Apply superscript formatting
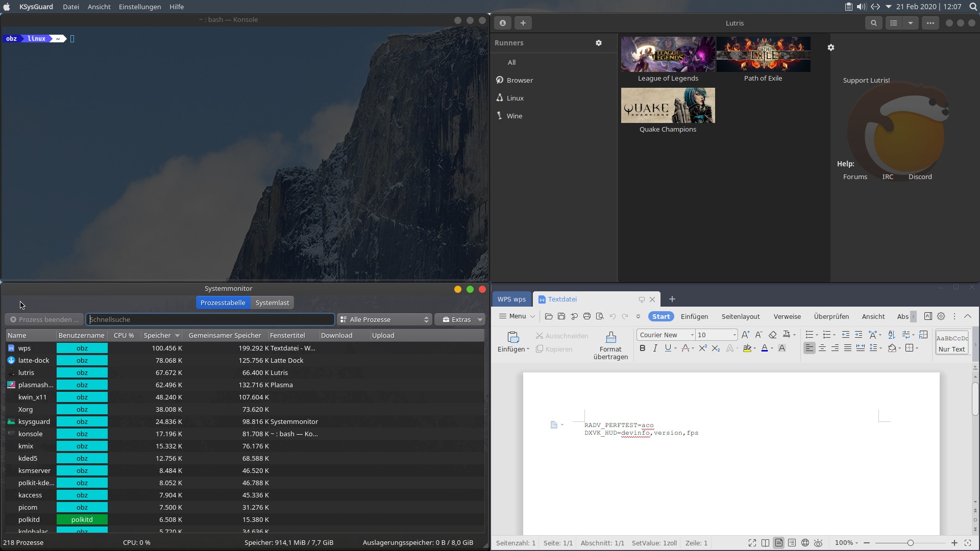The width and height of the screenshot is (980, 551). pyautogui.click(x=703, y=348)
